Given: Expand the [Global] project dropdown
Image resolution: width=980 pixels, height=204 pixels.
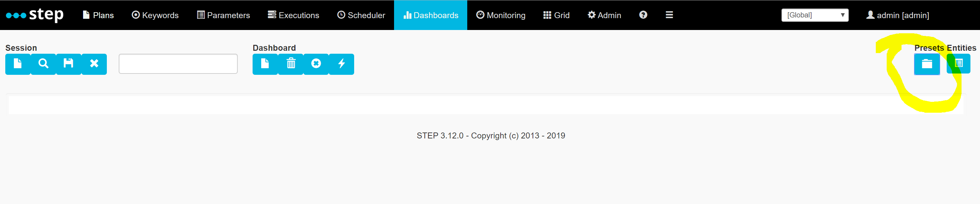Looking at the screenshot, I should [x=815, y=15].
